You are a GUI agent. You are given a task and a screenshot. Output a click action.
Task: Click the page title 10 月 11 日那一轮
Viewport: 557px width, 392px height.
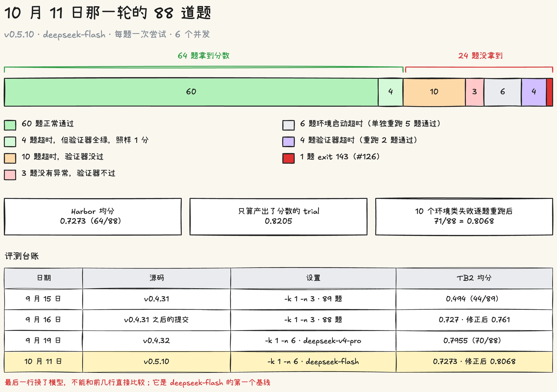tap(108, 13)
